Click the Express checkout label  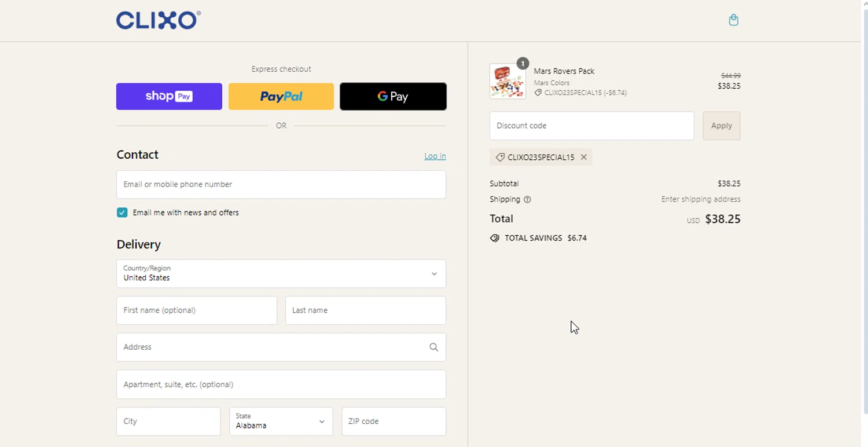tap(281, 69)
